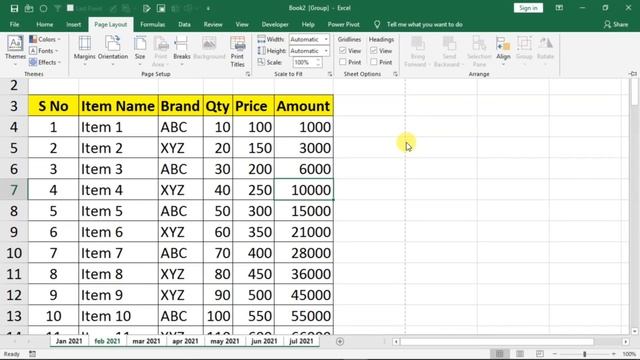Open the Selection Pane
Image resolution: width=640 pixels, height=360 pixels.
coord(479,51)
